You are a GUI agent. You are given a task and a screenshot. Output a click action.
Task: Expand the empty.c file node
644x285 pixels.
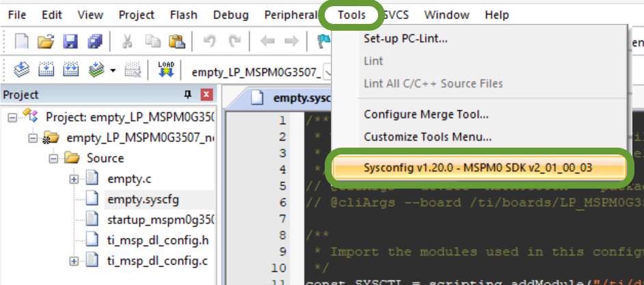pyautogui.click(x=74, y=179)
